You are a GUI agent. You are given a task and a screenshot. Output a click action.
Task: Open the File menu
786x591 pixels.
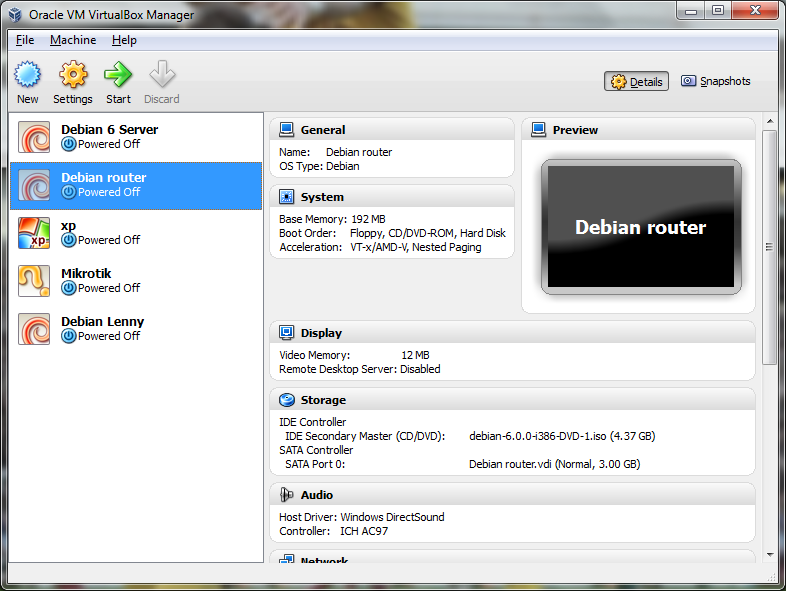click(25, 40)
